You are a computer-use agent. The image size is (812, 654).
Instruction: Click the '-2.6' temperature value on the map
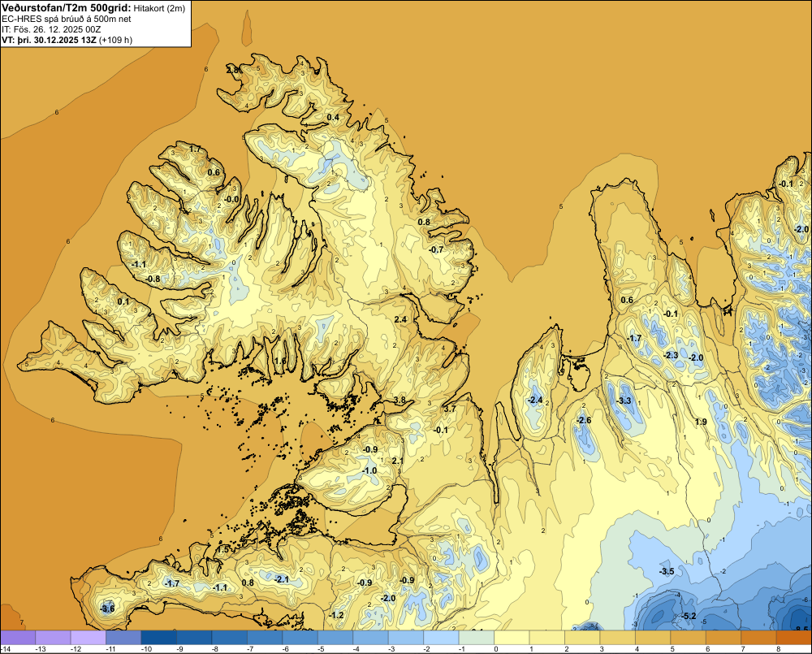pyautogui.click(x=584, y=420)
